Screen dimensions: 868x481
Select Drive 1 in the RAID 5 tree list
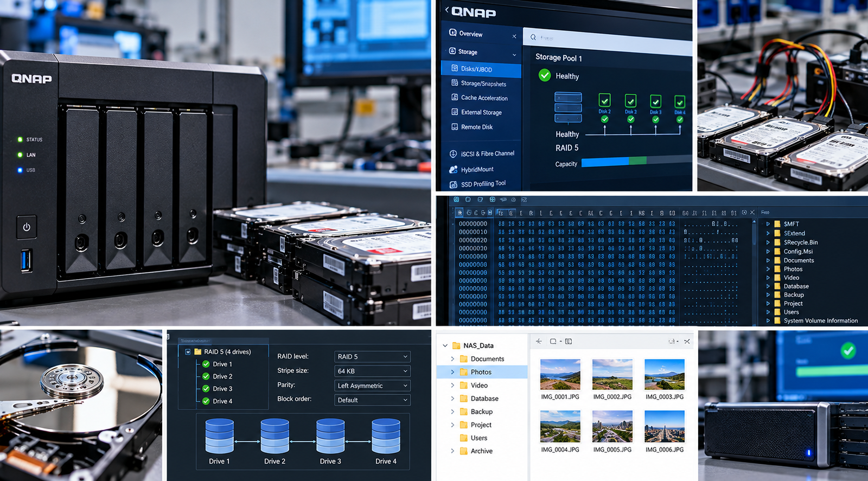[217, 364]
